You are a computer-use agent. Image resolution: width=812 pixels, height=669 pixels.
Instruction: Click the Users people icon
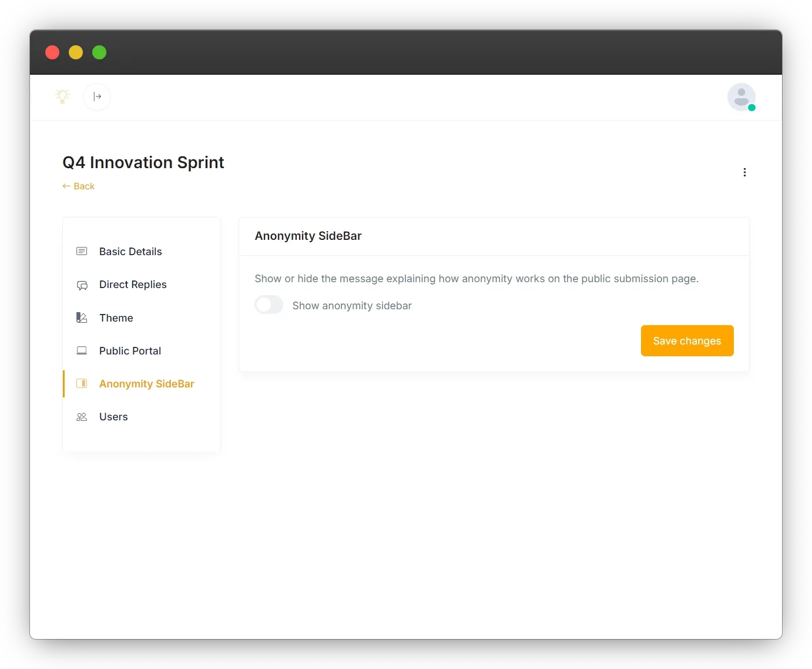pos(82,417)
